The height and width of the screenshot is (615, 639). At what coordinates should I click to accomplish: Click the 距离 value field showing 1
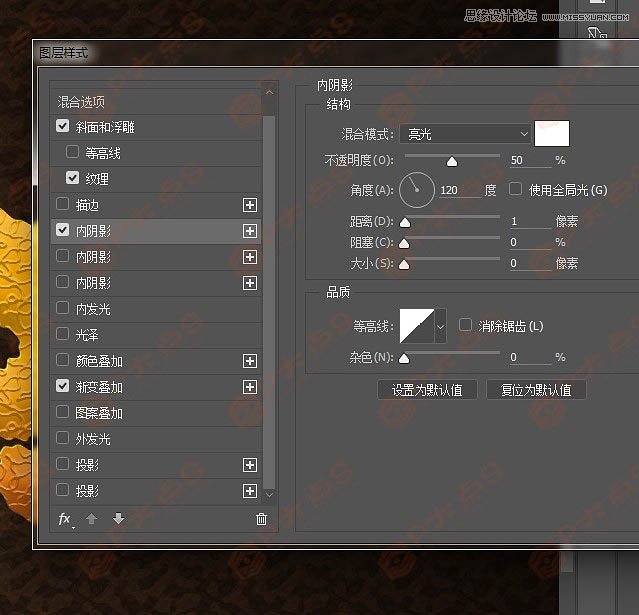pos(531,221)
